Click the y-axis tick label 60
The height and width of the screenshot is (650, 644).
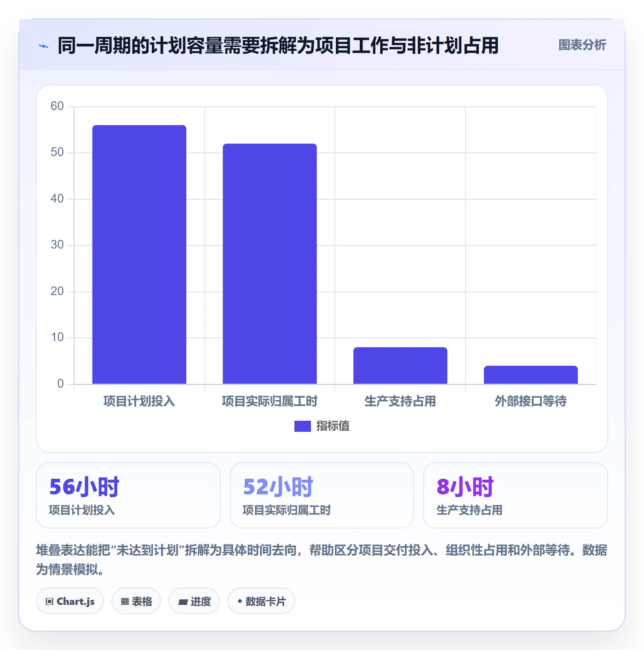tap(57, 106)
